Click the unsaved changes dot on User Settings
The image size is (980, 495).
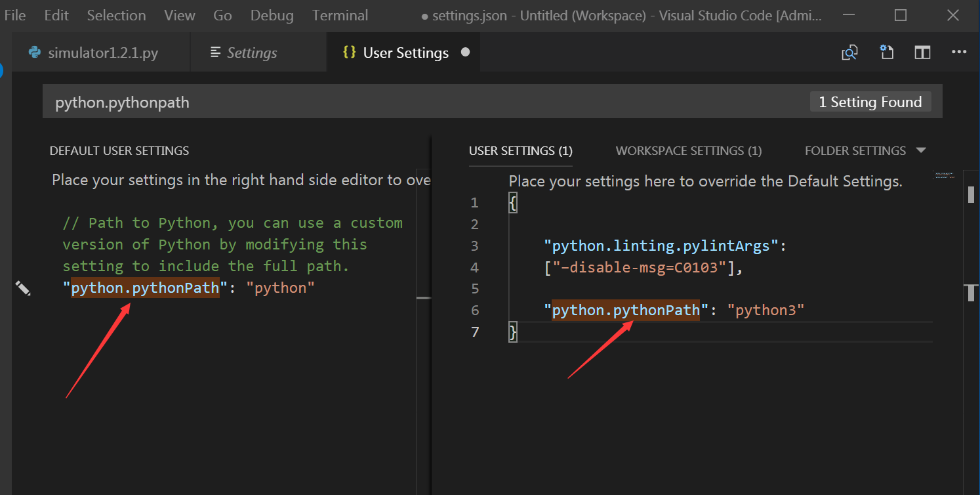[x=465, y=53]
